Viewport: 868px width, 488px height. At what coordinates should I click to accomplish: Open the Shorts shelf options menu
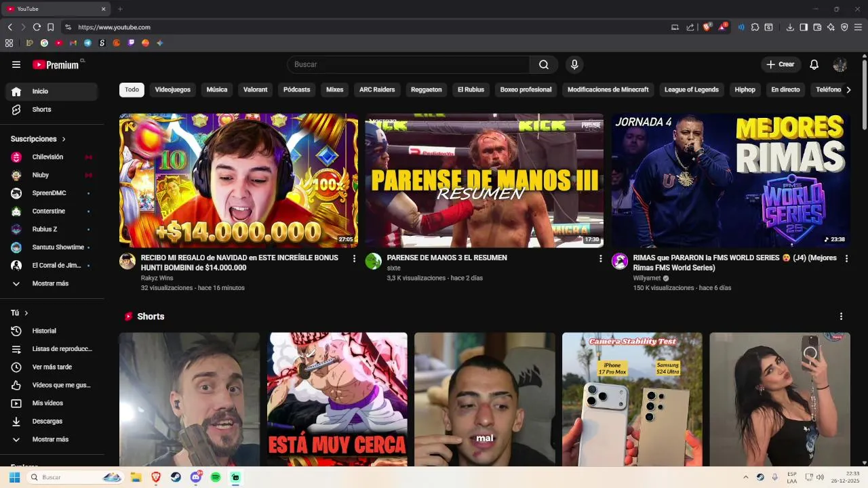pos(841,317)
